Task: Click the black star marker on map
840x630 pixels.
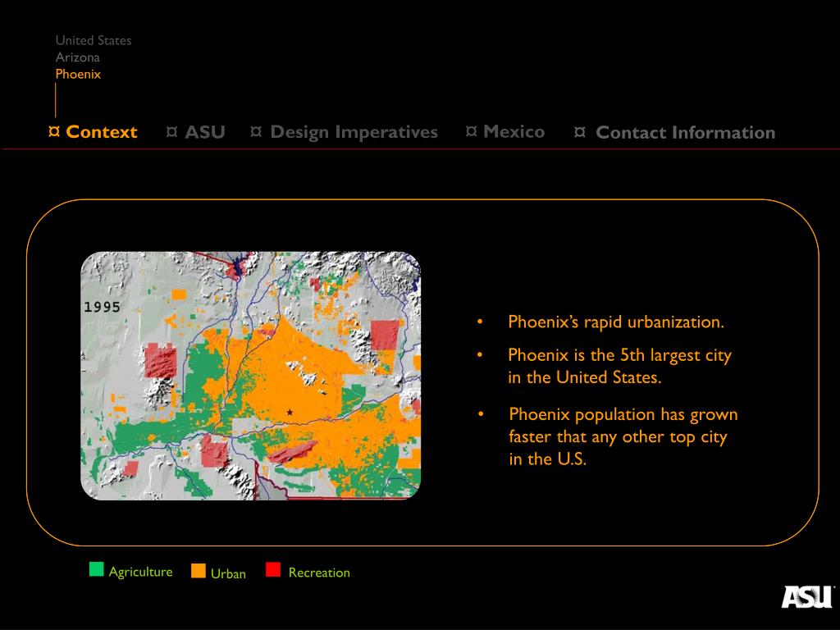Action: [290, 412]
